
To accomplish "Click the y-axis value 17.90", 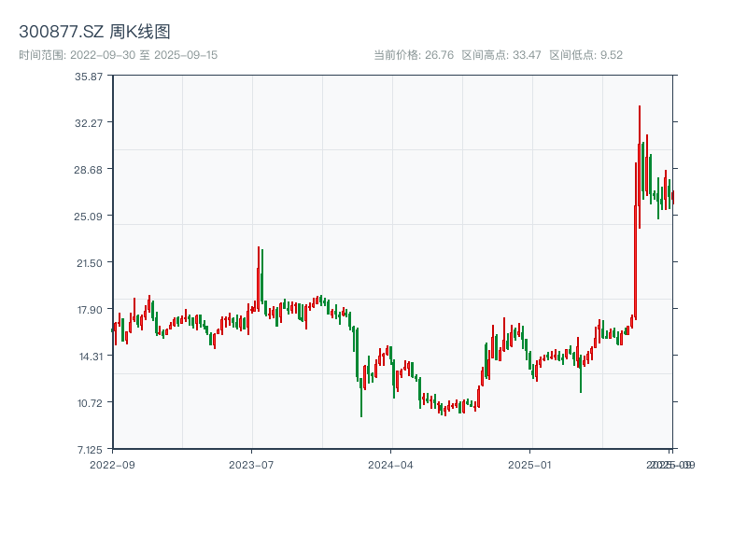I will coord(90,310).
